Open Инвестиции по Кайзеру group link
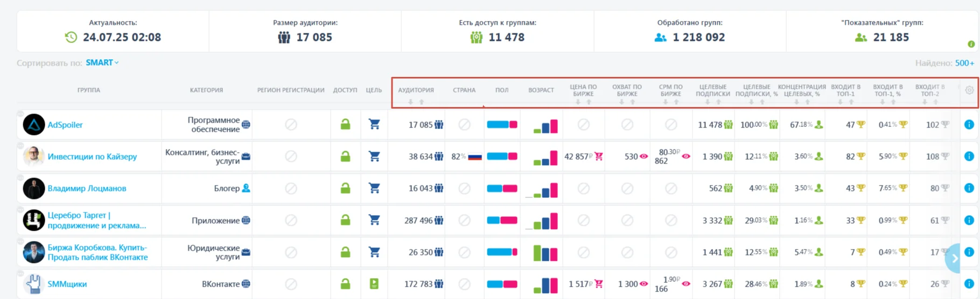The image size is (980, 299). click(92, 156)
